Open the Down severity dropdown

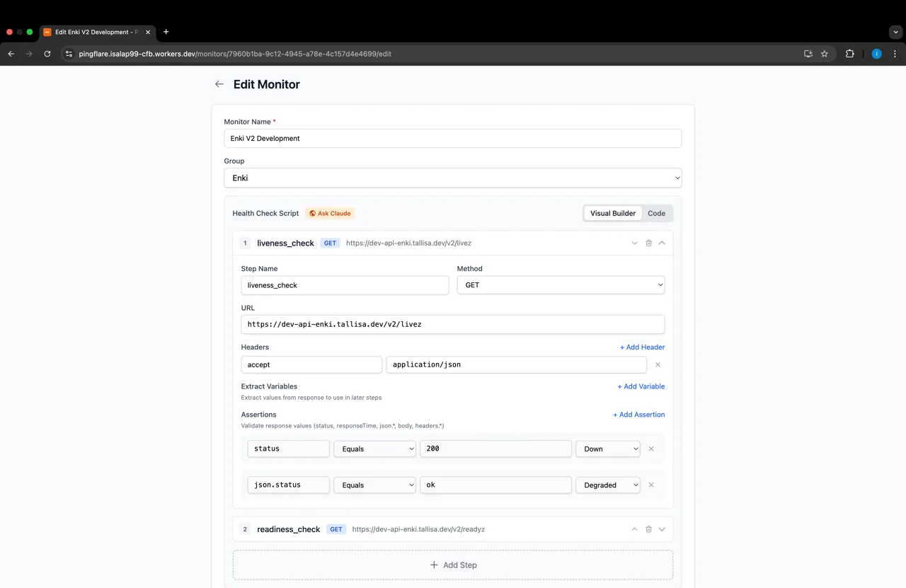coord(607,449)
